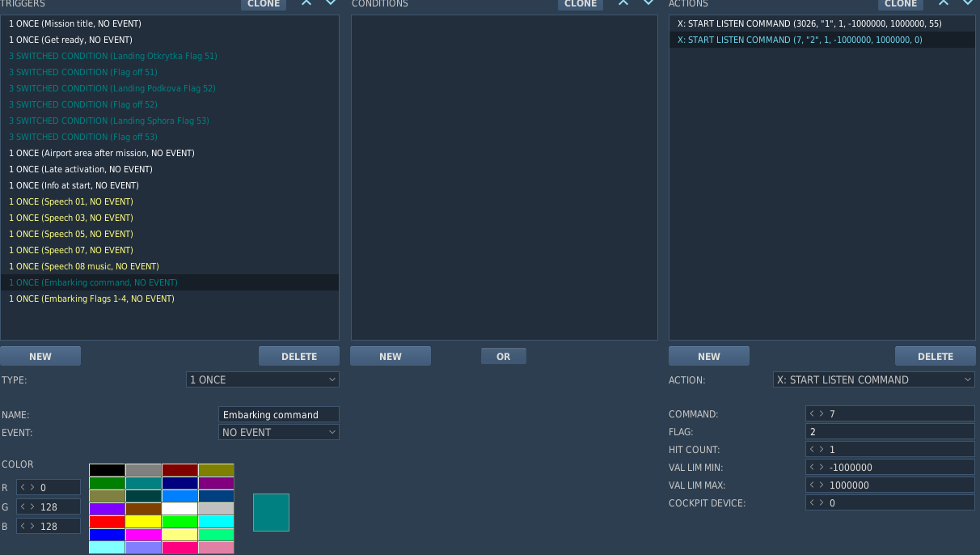Click the OR button under CONDITIONS
Viewport: 980px width, 555px height.
coord(504,356)
